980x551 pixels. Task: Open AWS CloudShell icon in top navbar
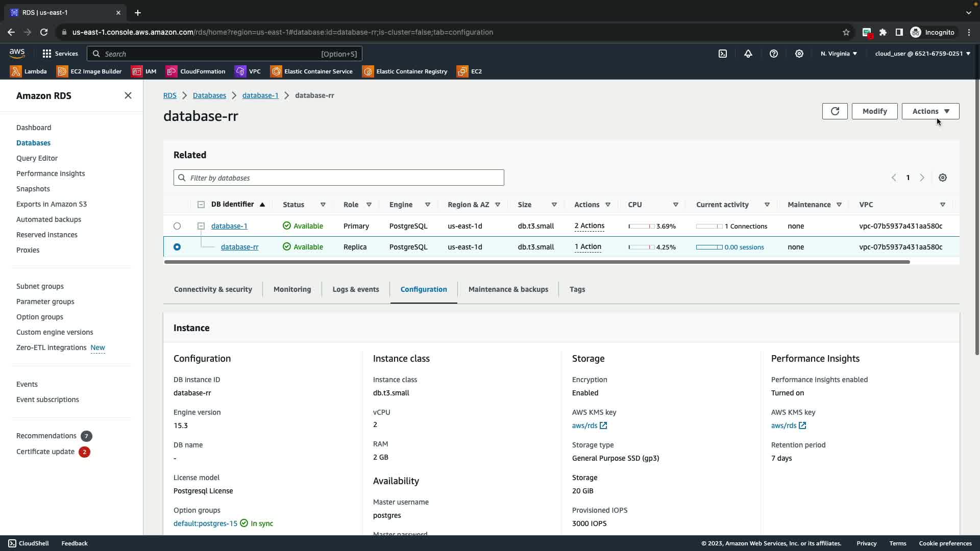pos(723,54)
